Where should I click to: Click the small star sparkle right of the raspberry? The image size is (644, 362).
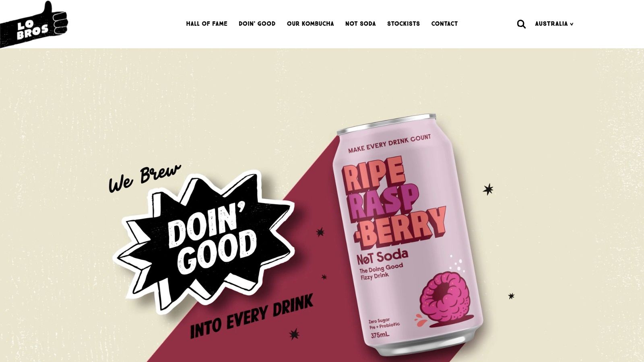pos(511,296)
